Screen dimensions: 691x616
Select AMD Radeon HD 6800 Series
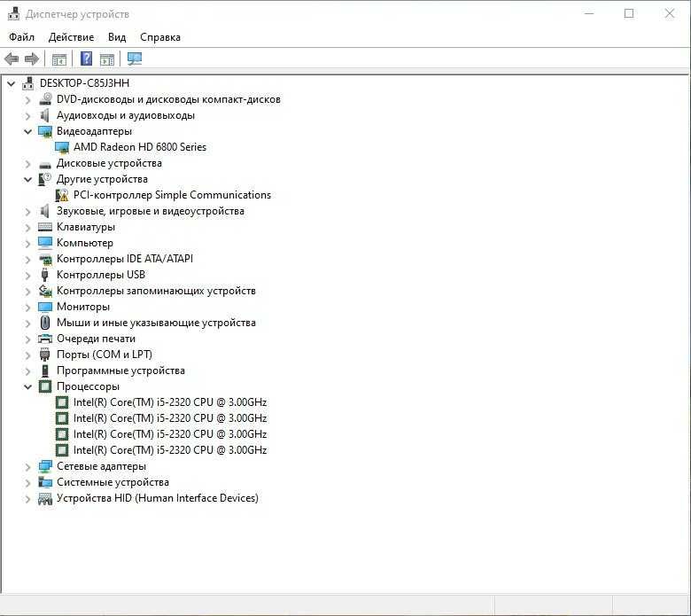click(x=140, y=147)
